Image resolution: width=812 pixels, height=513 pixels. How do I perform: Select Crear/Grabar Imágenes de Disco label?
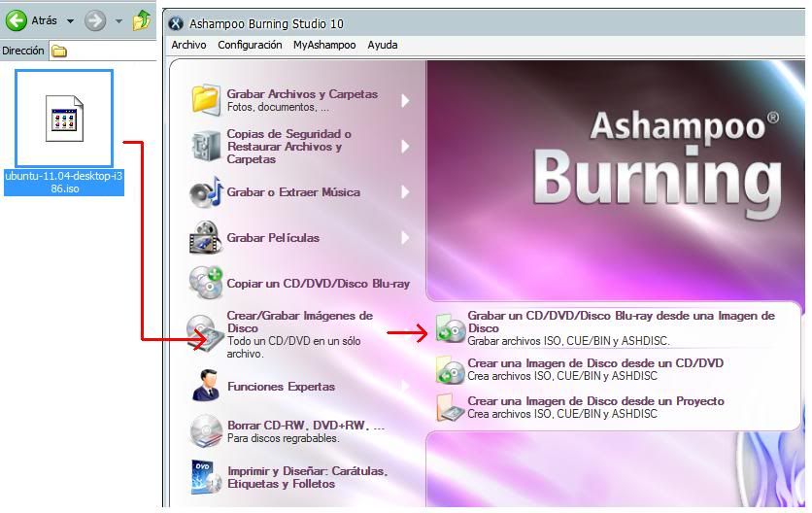click(299, 322)
